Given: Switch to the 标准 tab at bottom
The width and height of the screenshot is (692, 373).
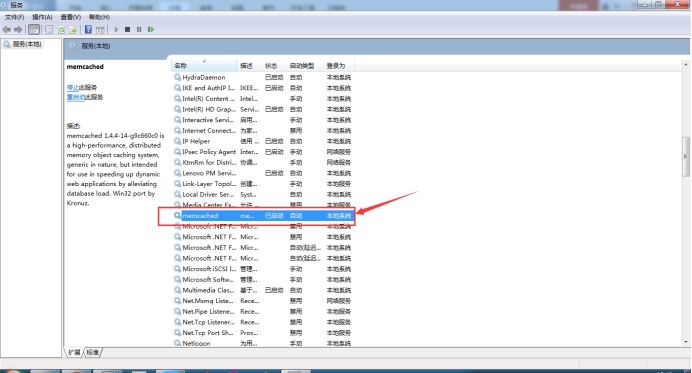Looking at the screenshot, I should click(x=93, y=352).
